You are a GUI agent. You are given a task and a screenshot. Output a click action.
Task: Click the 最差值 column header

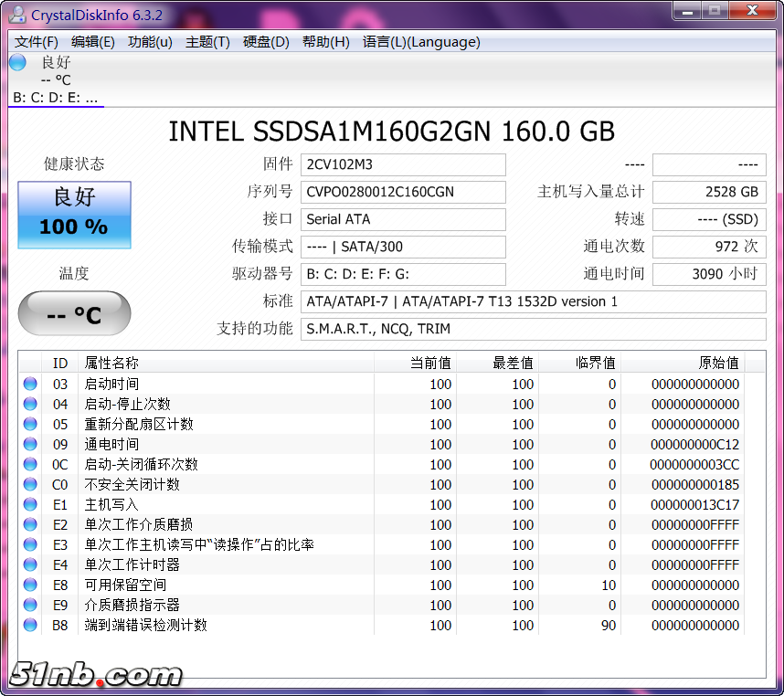[x=497, y=363]
